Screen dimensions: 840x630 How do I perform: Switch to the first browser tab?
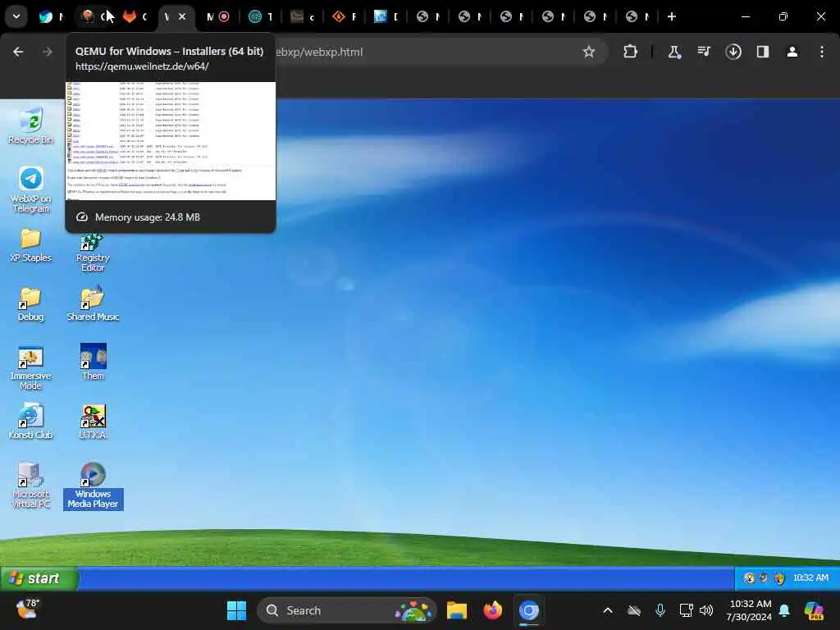52,16
